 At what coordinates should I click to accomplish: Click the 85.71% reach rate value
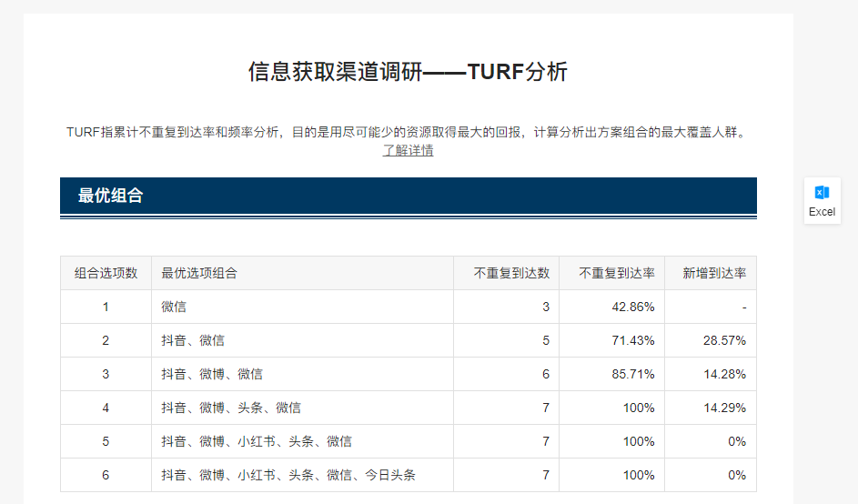633,374
